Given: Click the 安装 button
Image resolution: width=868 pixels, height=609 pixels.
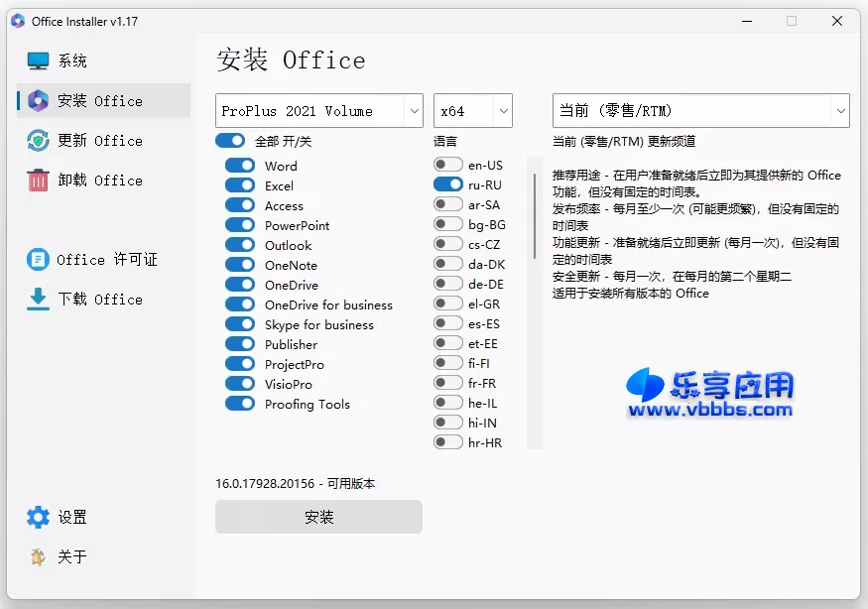Looking at the screenshot, I should (x=318, y=517).
